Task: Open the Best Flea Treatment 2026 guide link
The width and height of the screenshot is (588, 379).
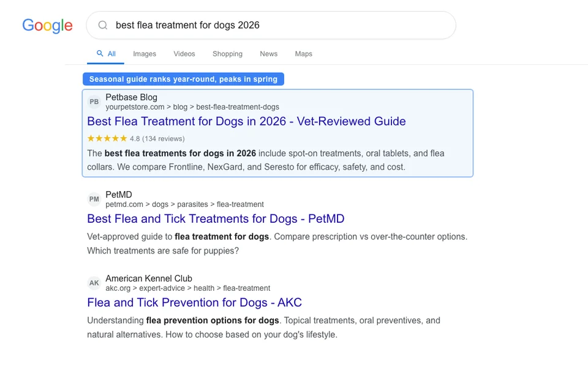Action: [x=246, y=121]
